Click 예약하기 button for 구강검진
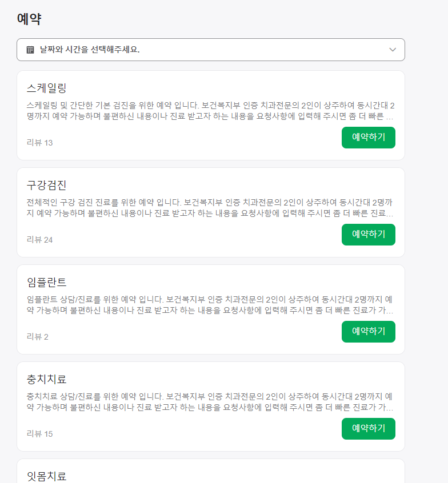448x483 pixels. (x=368, y=235)
